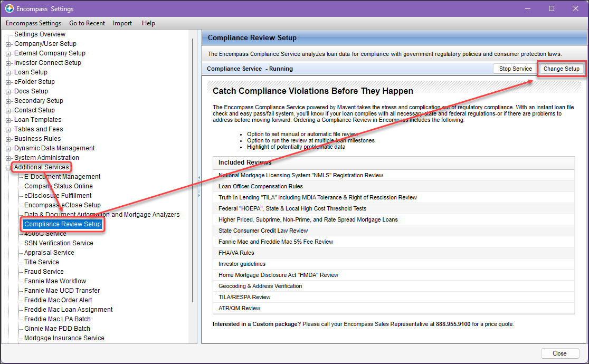Open Fraud Service settings
This screenshot has width=589, height=364.
[44, 272]
